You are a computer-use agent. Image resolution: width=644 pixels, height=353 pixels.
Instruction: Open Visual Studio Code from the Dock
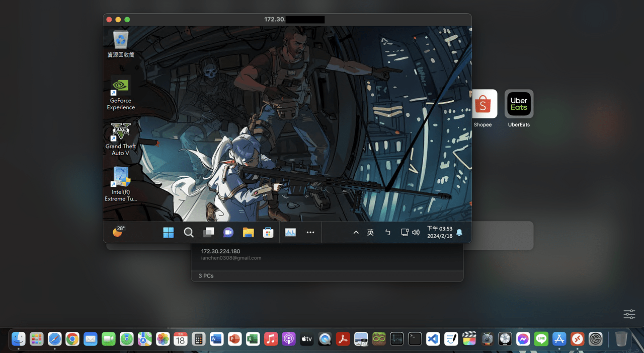point(433,339)
